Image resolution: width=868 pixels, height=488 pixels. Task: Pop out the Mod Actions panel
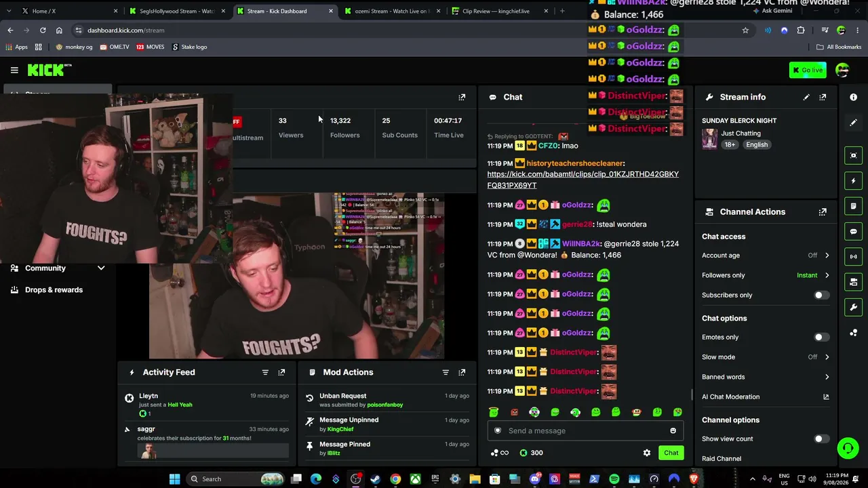(x=462, y=372)
